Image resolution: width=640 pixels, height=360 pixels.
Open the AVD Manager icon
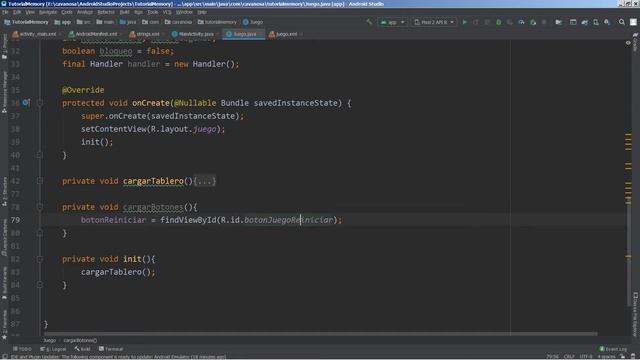596,22
